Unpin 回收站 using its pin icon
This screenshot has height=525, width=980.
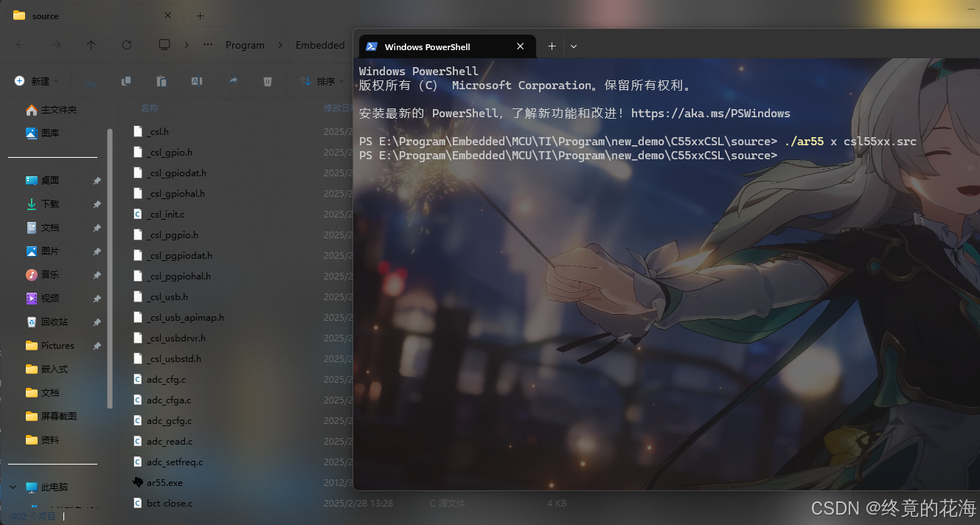pos(97,322)
